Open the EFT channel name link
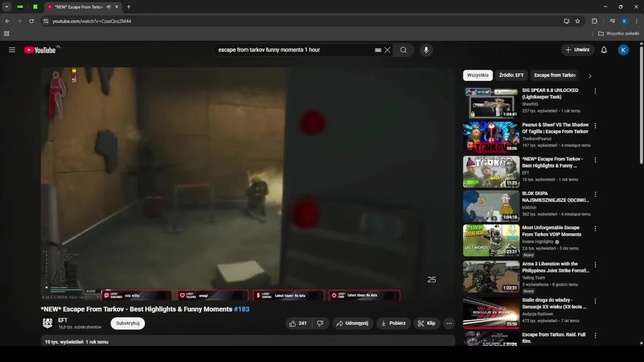Viewport: 644px width, 362px height. 63,320
